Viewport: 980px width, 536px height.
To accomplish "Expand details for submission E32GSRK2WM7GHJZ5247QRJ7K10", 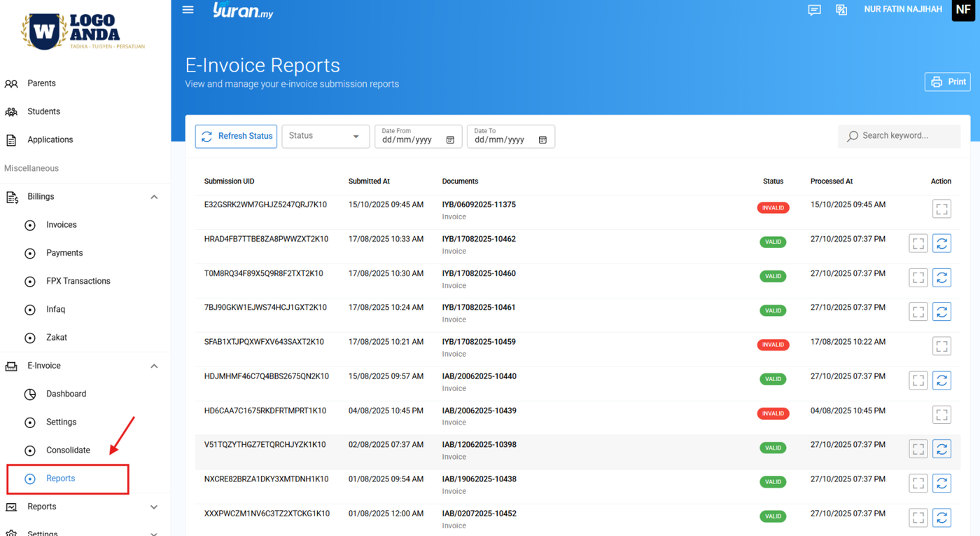I will coord(941,209).
